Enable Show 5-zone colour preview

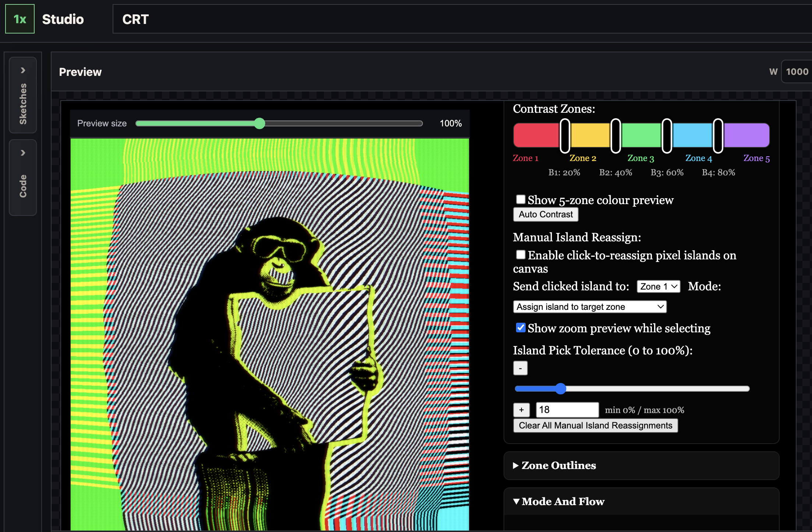point(520,199)
